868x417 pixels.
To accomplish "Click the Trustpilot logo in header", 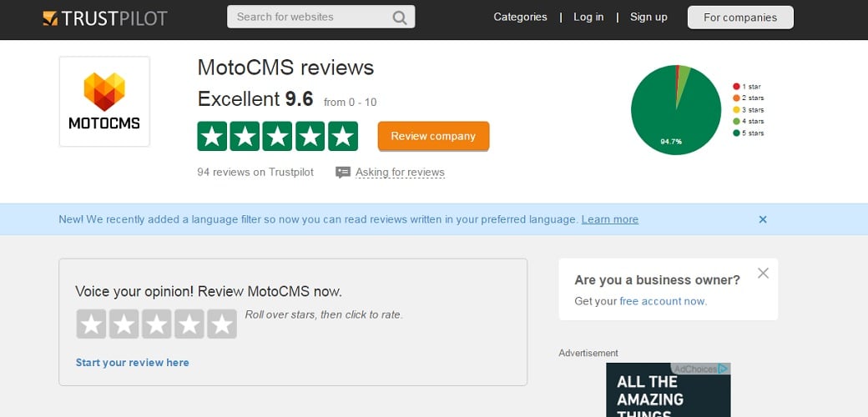I will point(105,18).
